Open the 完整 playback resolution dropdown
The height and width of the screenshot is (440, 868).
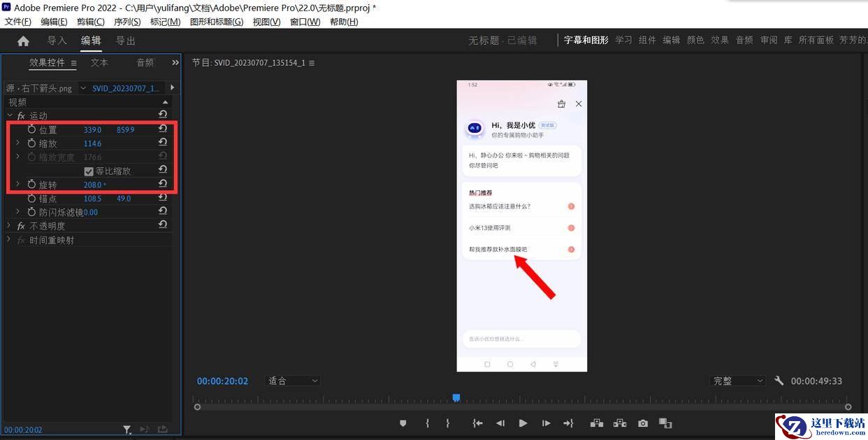pyautogui.click(x=738, y=381)
